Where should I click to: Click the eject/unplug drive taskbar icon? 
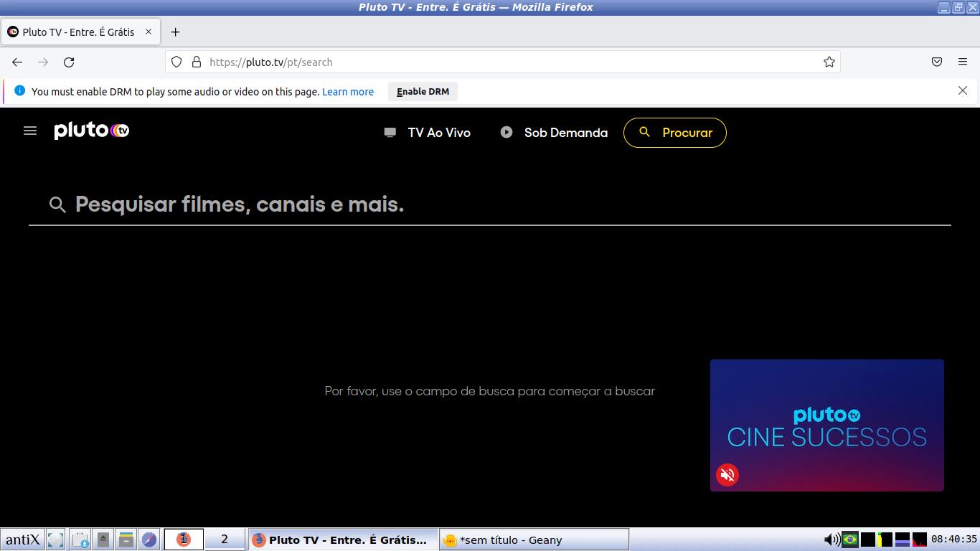(x=103, y=540)
